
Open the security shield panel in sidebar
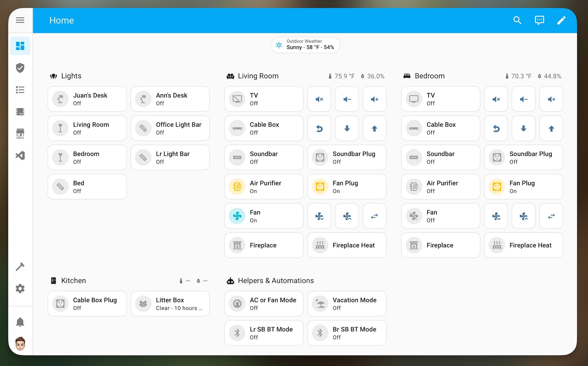20,68
